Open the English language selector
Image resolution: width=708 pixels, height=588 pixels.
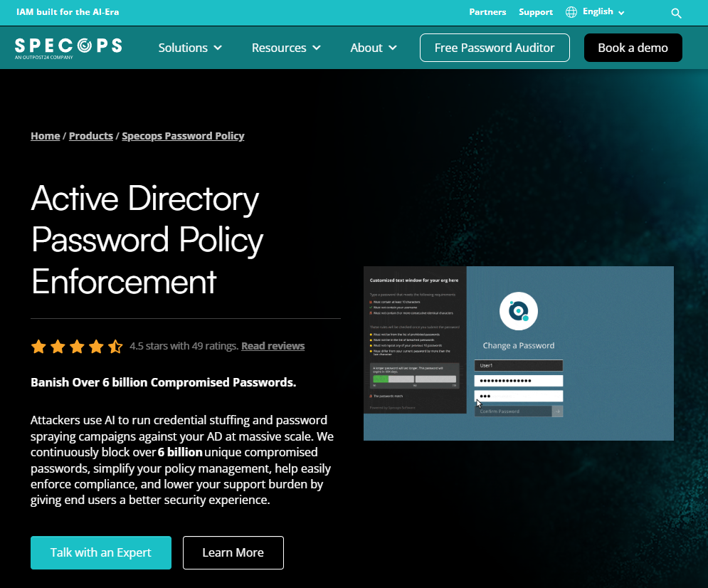coord(595,11)
